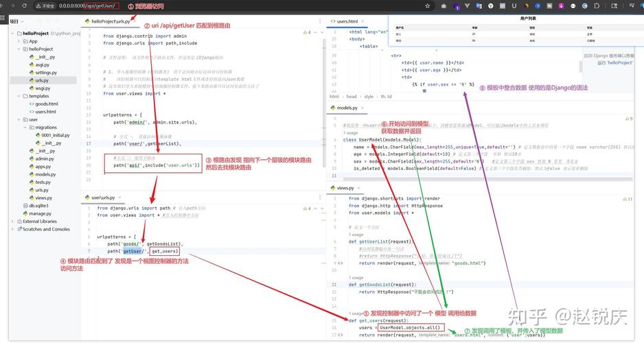
Task: Open settings.py from the project tree
Action: point(45,72)
